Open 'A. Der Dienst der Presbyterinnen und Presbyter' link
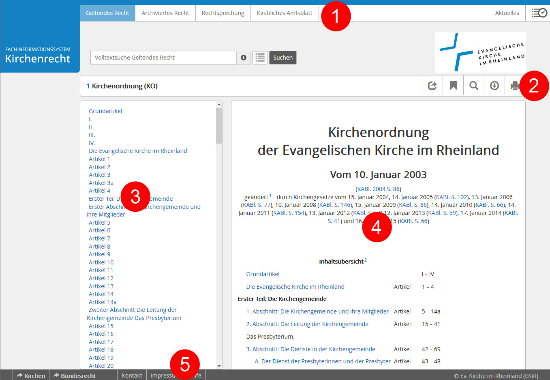This screenshot has height=380, width=550. pyautogui.click(x=322, y=361)
